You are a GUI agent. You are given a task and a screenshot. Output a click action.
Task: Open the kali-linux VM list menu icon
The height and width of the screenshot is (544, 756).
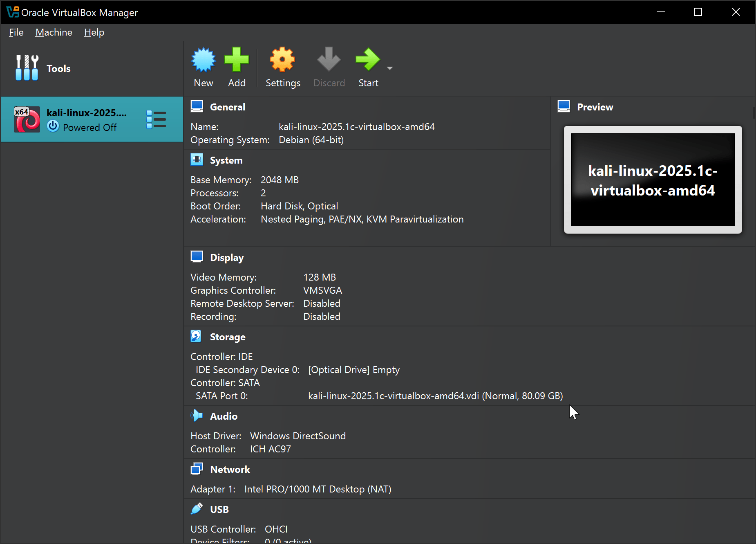click(156, 119)
